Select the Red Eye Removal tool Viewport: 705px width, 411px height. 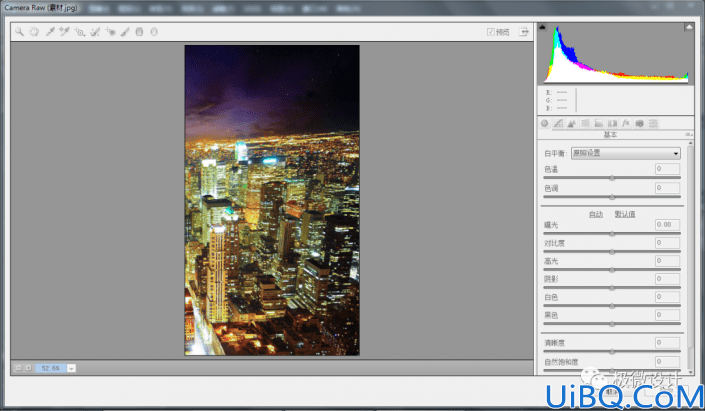pyautogui.click(x=110, y=31)
